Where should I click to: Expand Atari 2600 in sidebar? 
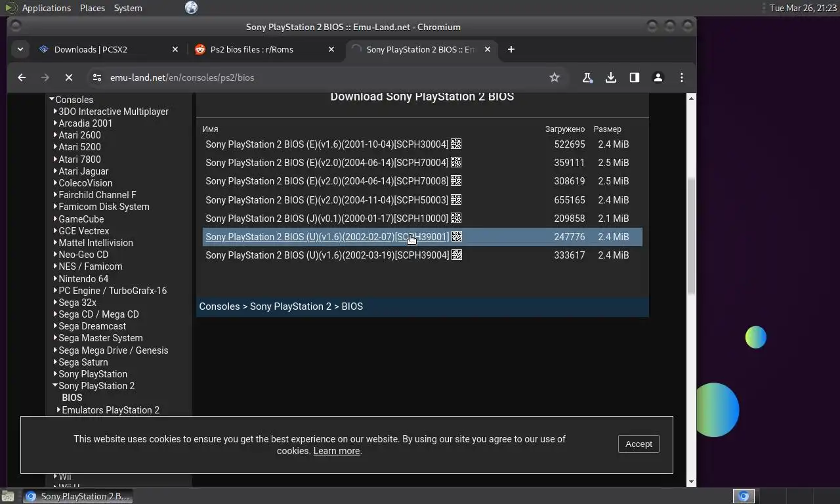pyautogui.click(x=56, y=135)
